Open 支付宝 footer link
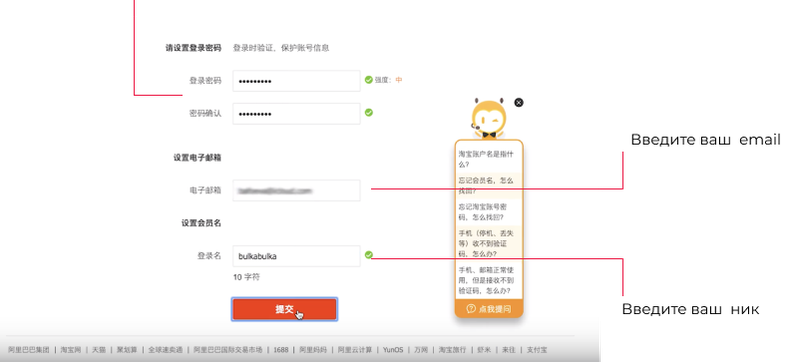Image resolution: width=800 pixels, height=362 pixels. point(537,350)
